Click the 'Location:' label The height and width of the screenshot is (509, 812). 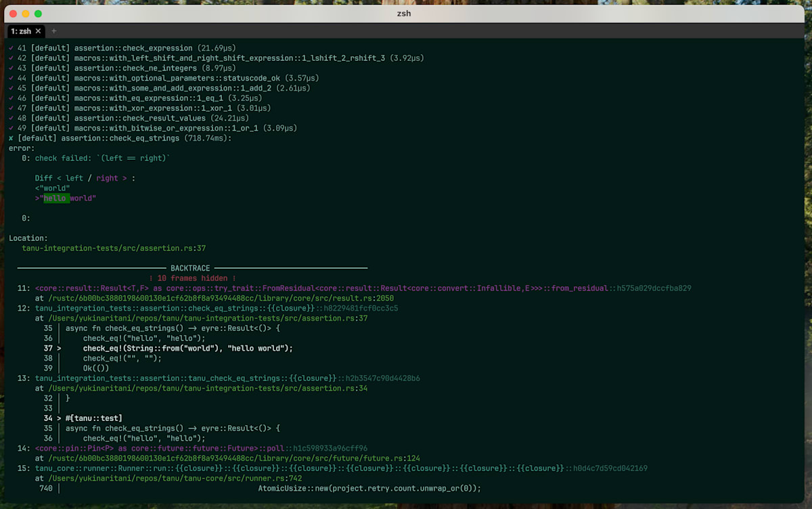click(28, 238)
